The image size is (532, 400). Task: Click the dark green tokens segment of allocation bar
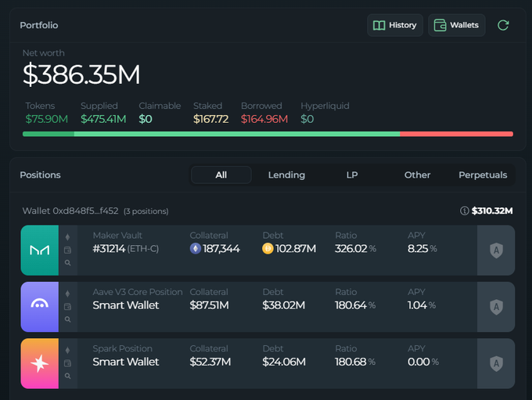click(x=49, y=134)
